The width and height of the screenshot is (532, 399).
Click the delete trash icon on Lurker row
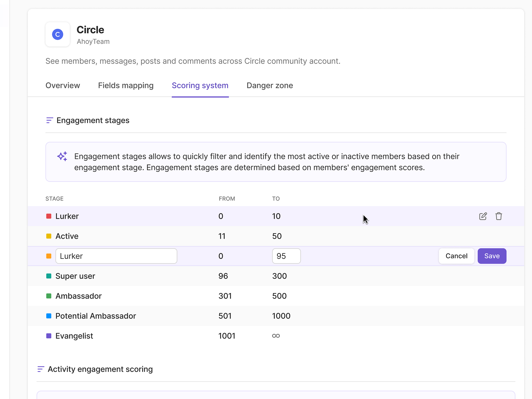pos(499,216)
